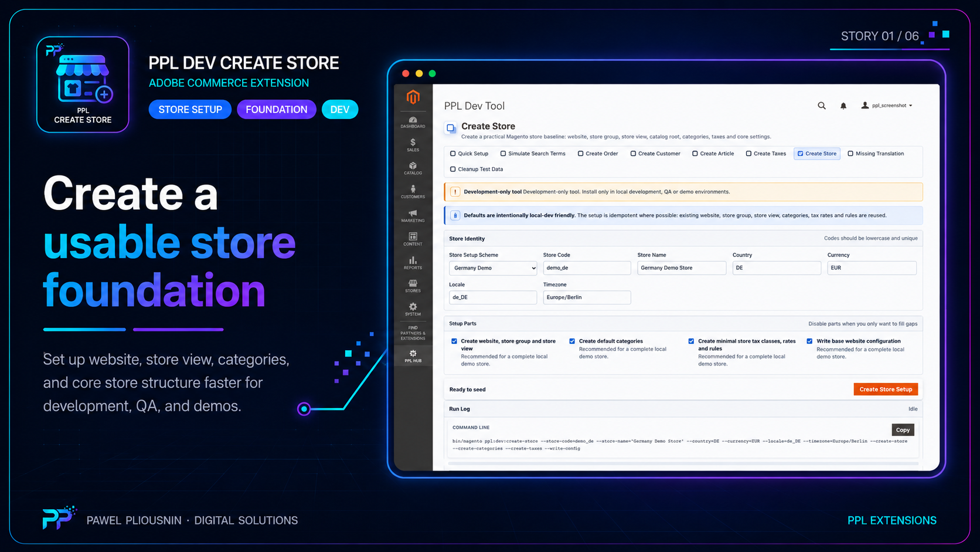Switch to the Create Article tab
Viewport: 980px width, 552px height.
(713, 154)
